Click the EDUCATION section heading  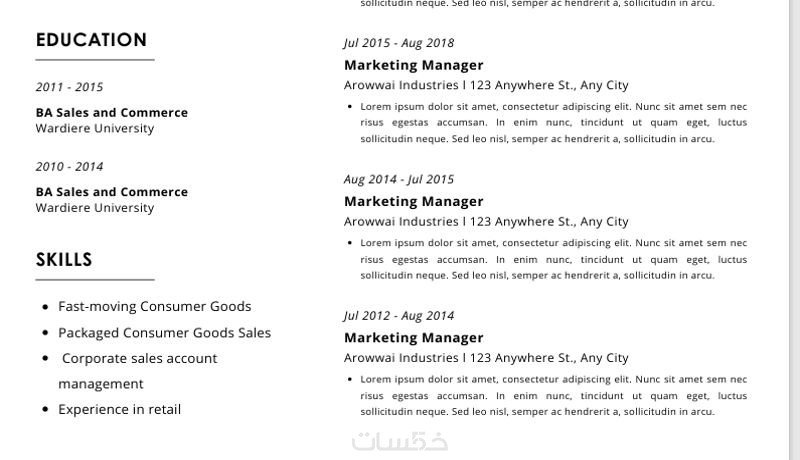(x=91, y=40)
